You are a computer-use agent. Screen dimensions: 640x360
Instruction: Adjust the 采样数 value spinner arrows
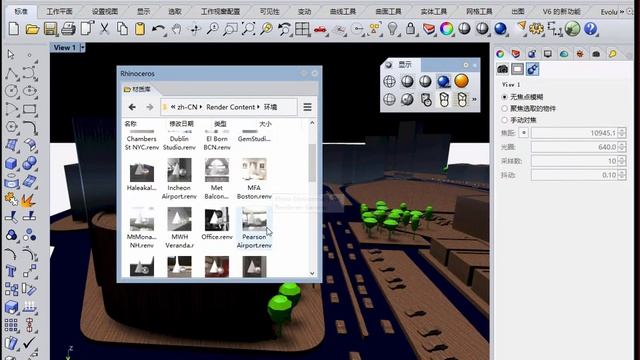click(x=622, y=161)
